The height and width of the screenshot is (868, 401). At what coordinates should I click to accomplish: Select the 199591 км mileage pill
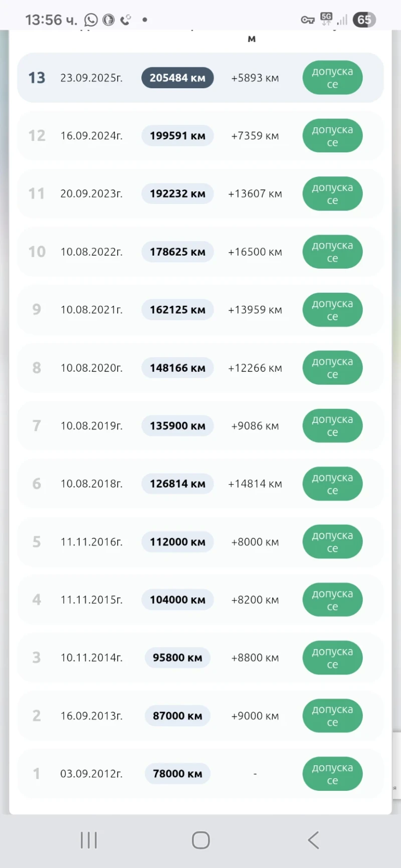[177, 136]
